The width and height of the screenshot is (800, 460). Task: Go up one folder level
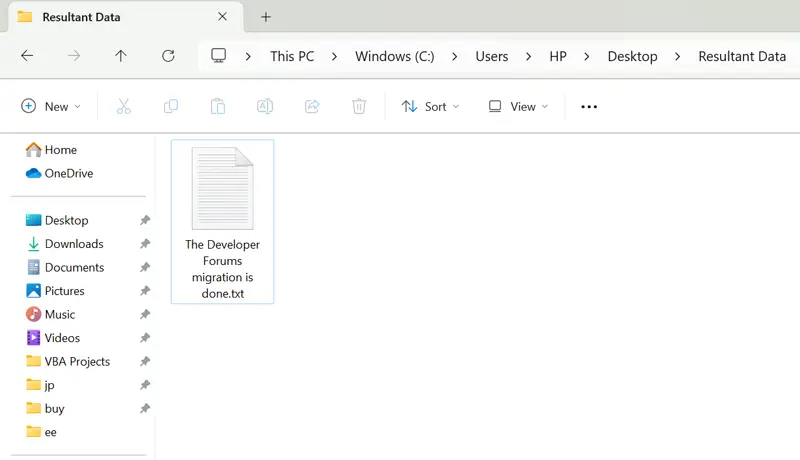(121, 56)
